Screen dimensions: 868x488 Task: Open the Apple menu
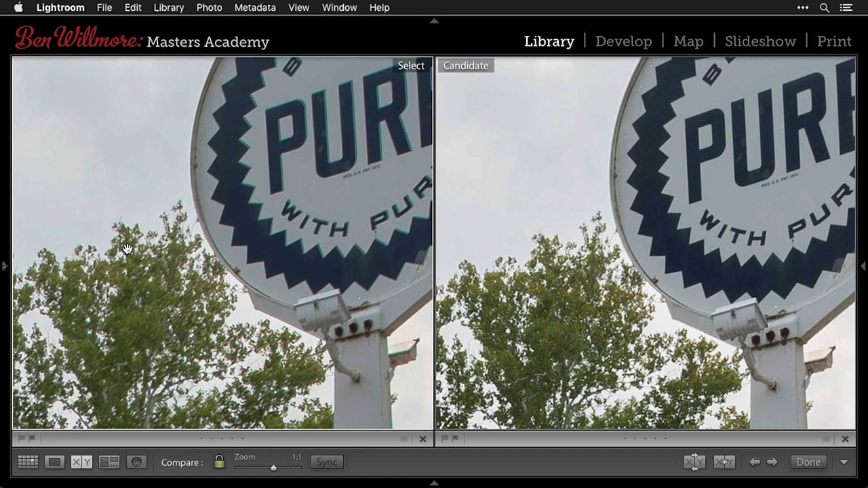18,7
